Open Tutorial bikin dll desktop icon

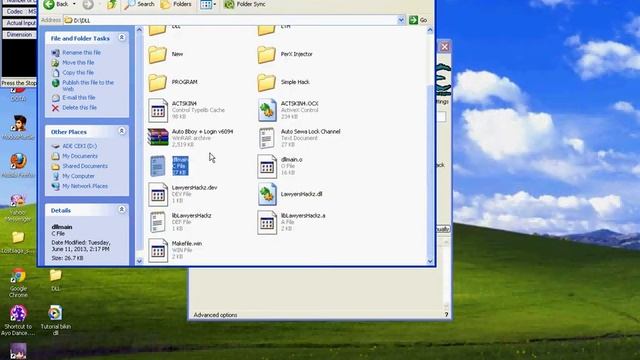[56, 320]
